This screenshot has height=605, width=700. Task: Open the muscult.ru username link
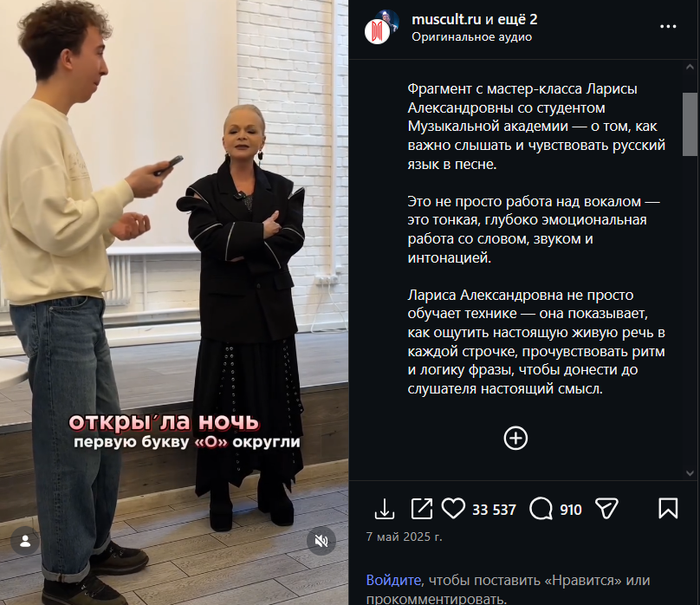[x=446, y=20]
